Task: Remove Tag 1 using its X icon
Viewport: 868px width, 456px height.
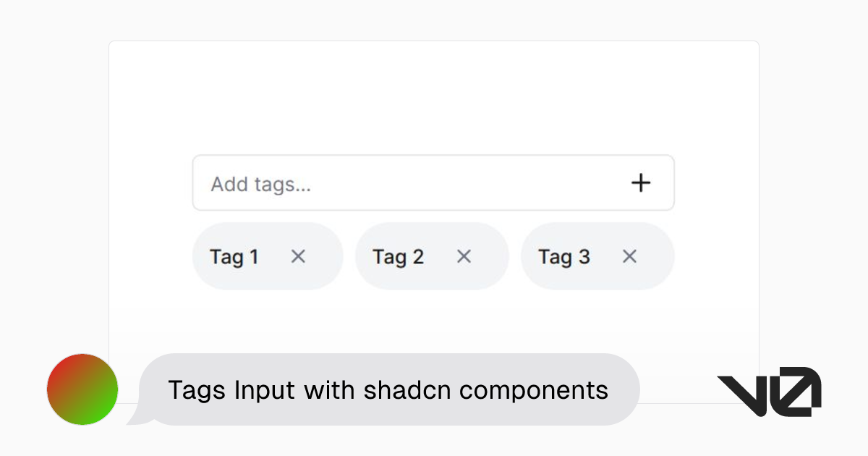Action: (298, 256)
